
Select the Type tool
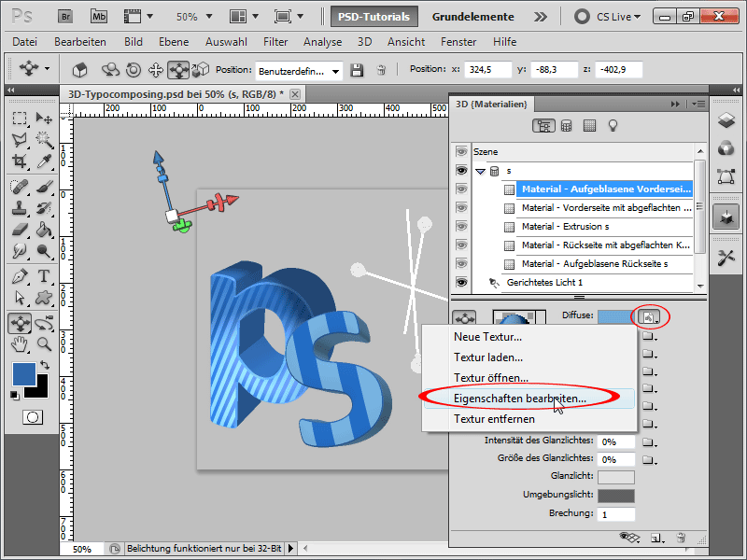44,276
